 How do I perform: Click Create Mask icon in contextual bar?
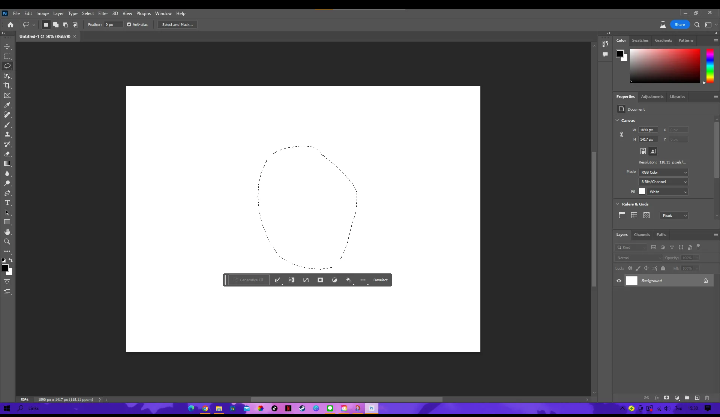pos(320,280)
